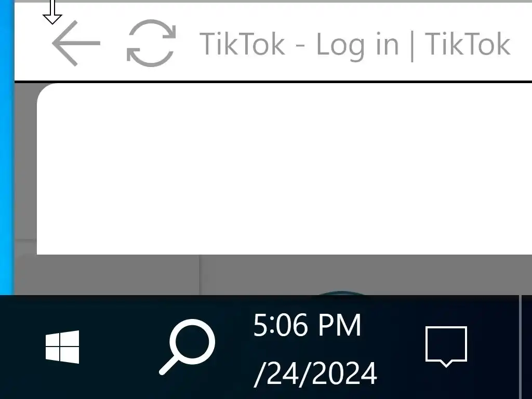Open calendar from the /24/2024 date
The image size is (532, 399).
click(315, 374)
